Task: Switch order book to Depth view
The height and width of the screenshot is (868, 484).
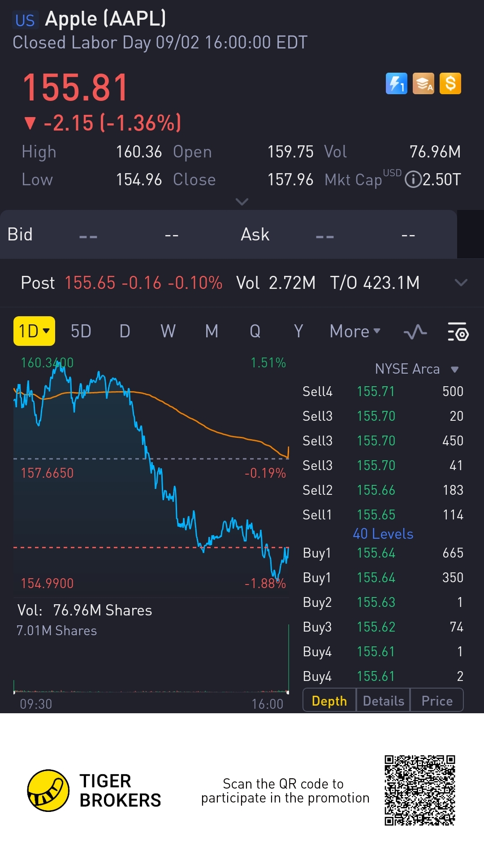Action: pos(329,701)
